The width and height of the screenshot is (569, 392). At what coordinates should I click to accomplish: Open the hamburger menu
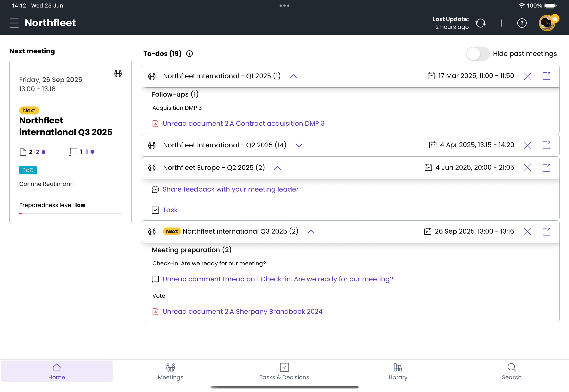(14, 23)
